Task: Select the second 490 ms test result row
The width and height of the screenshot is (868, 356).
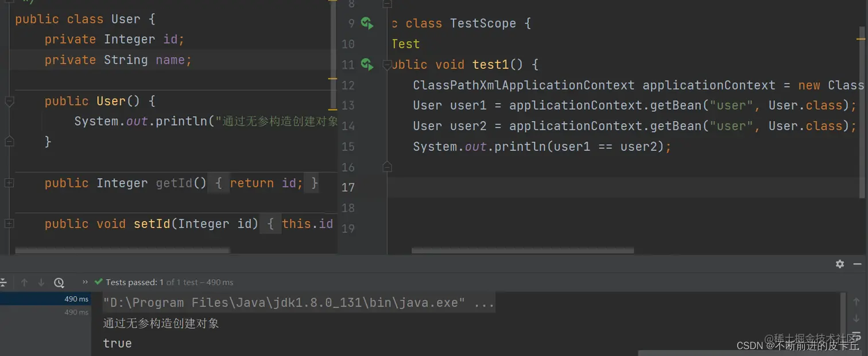Action: coord(45,312)
